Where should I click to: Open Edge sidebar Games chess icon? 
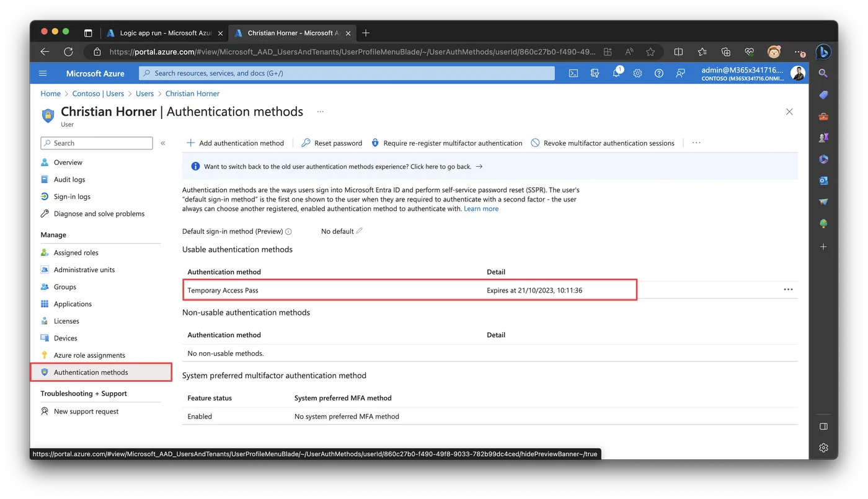(x=823, y=138)
